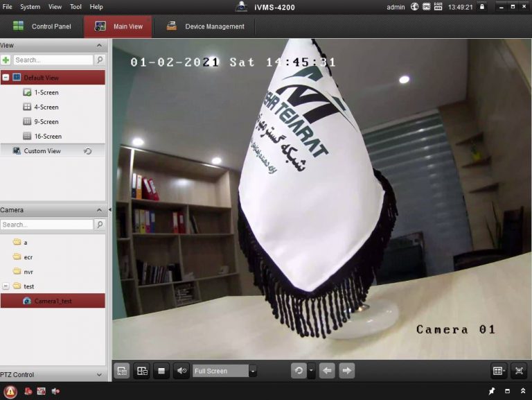Open the System menu

tap(30, 7)
